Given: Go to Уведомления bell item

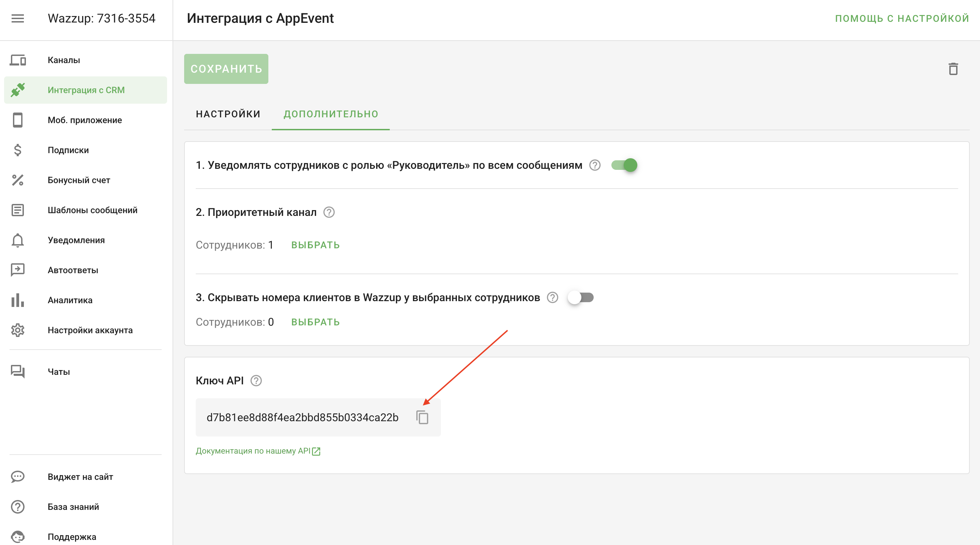Looking at the screenshot, I should (x=76, y=240).
